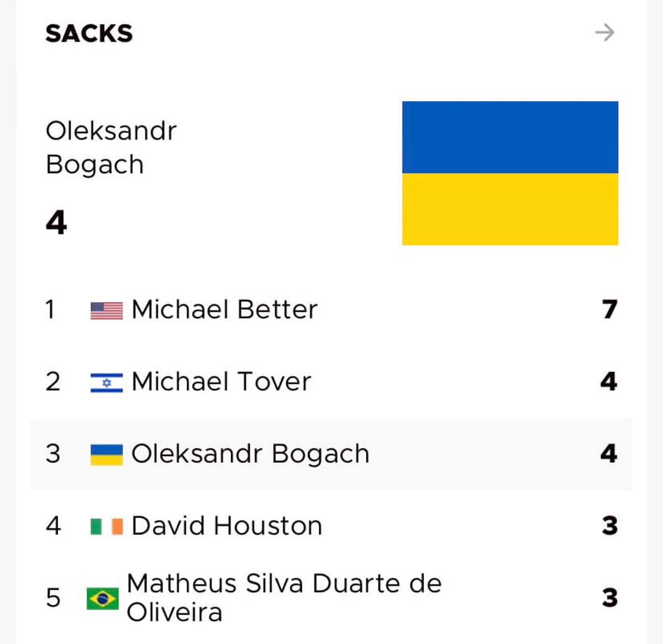The height and width of the screenshot is (644, 663).
Task: Click the Israel flag beside Michael Tover
Action: click(x=107, y=382)
